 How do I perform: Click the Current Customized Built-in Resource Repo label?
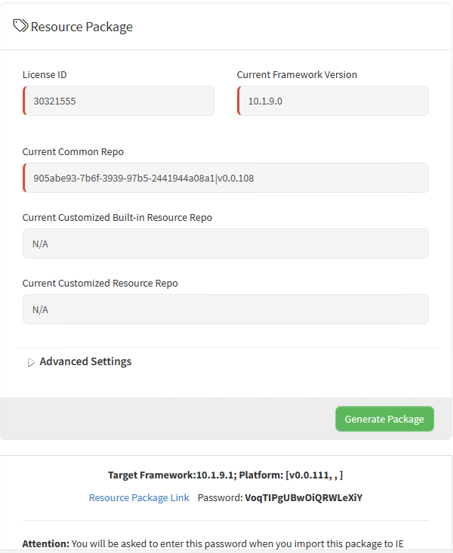117,218
